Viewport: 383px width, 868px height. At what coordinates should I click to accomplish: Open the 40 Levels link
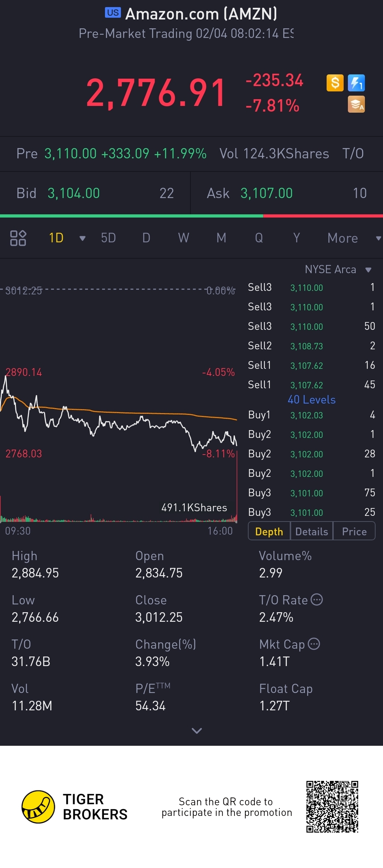click(x=311, y=400)
